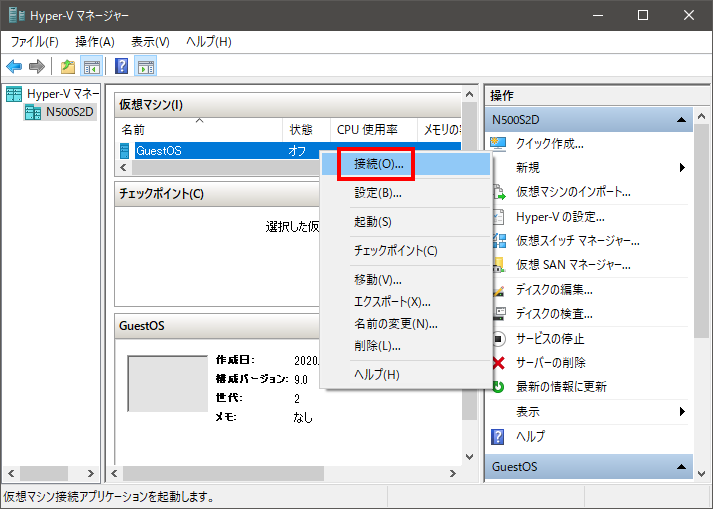Click the green refresh 最新の情報に更新 icon
The height and width of the screenshot is (509, 713).
pyautogui.click(x=498, y=387)
